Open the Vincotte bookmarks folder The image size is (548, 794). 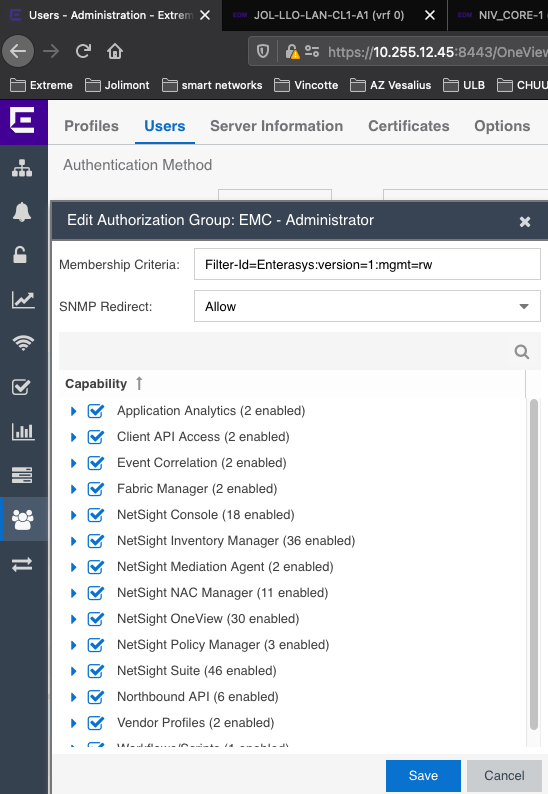click(x=306, y=85)
